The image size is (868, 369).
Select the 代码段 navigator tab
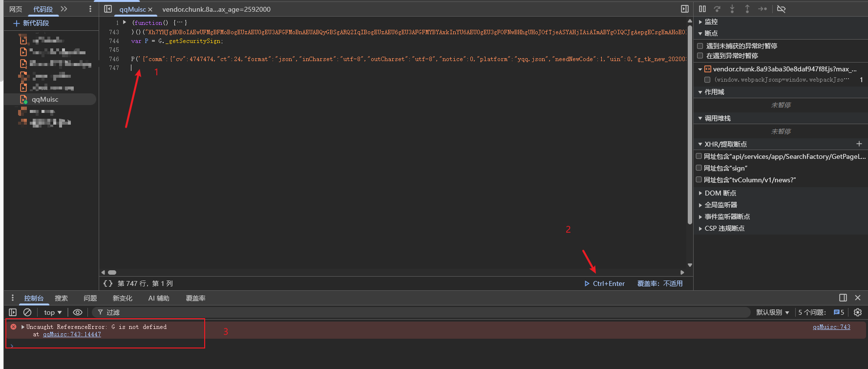coord(43,9)
